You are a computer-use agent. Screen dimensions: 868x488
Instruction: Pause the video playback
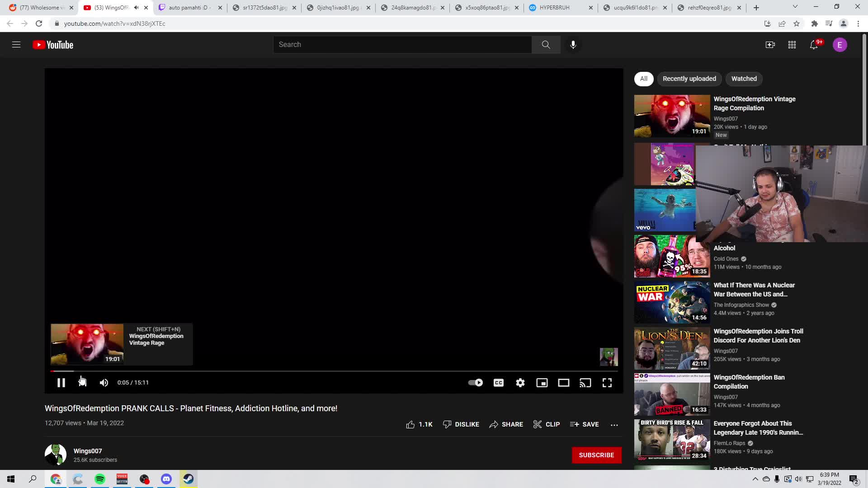click(61, 383)
